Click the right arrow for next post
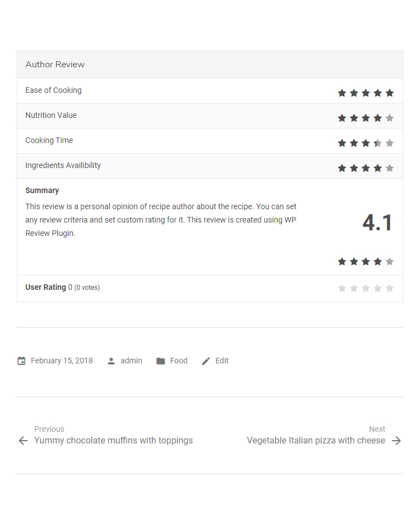420x523 pixels. 396,441
